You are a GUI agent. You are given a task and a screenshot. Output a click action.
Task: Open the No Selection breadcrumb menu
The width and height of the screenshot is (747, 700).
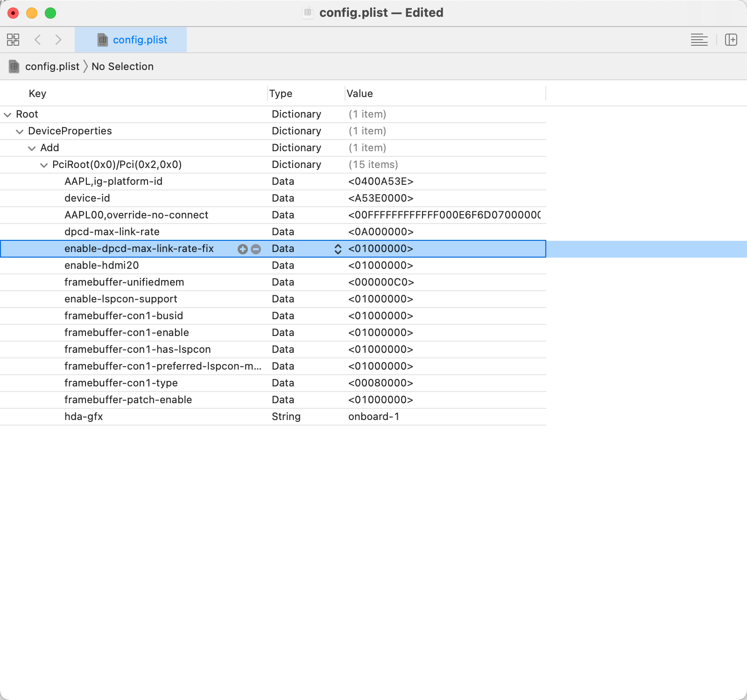pyautogui.click(x=122, y=66)
